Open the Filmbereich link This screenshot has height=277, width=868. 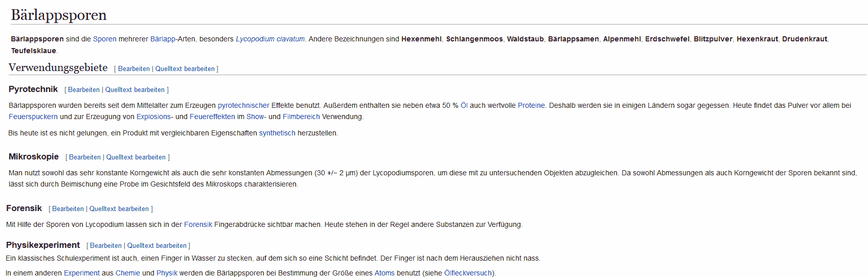coord(301,117)
